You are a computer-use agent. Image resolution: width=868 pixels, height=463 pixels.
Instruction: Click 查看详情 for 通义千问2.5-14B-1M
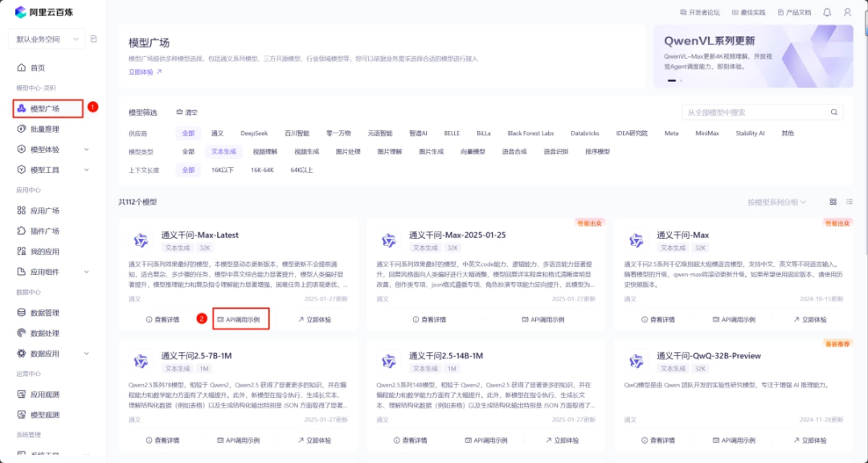click(x=411, y=440)
